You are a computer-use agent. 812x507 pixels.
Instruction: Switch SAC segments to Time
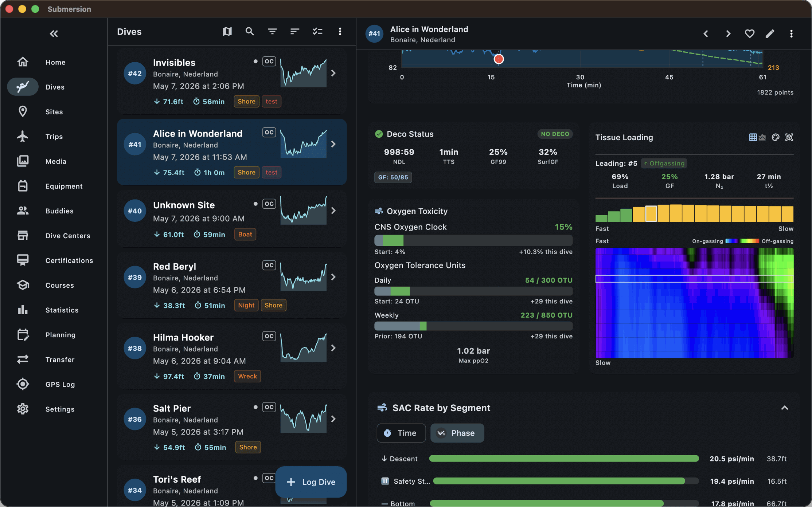[401, 433]
